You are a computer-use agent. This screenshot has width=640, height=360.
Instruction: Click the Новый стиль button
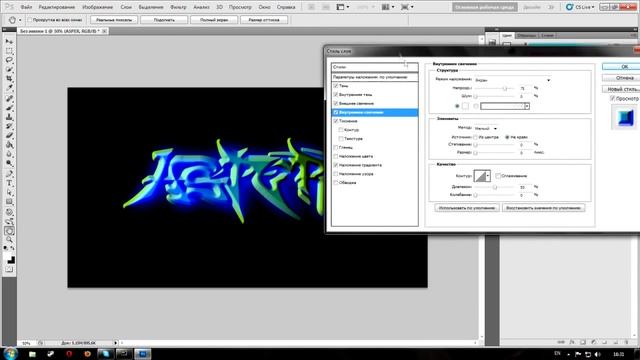tap(621, 89)
